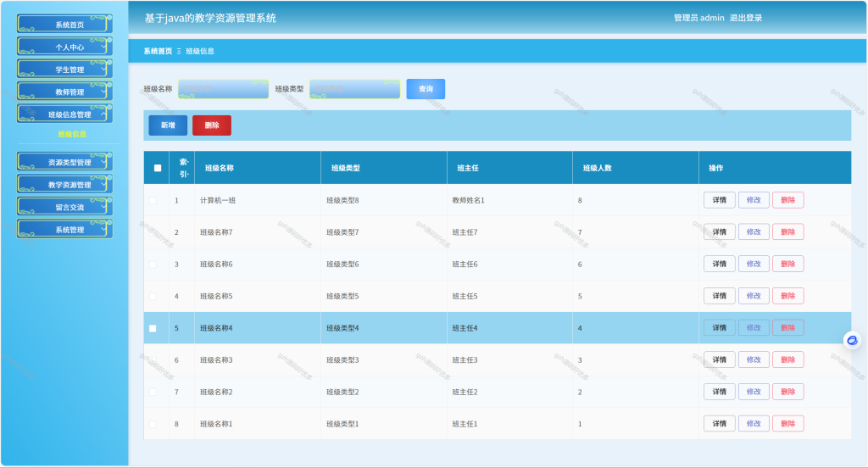Open 详情 for 班级名称6
The height and width of the screenshot is (468, 868).
point(719,264)
